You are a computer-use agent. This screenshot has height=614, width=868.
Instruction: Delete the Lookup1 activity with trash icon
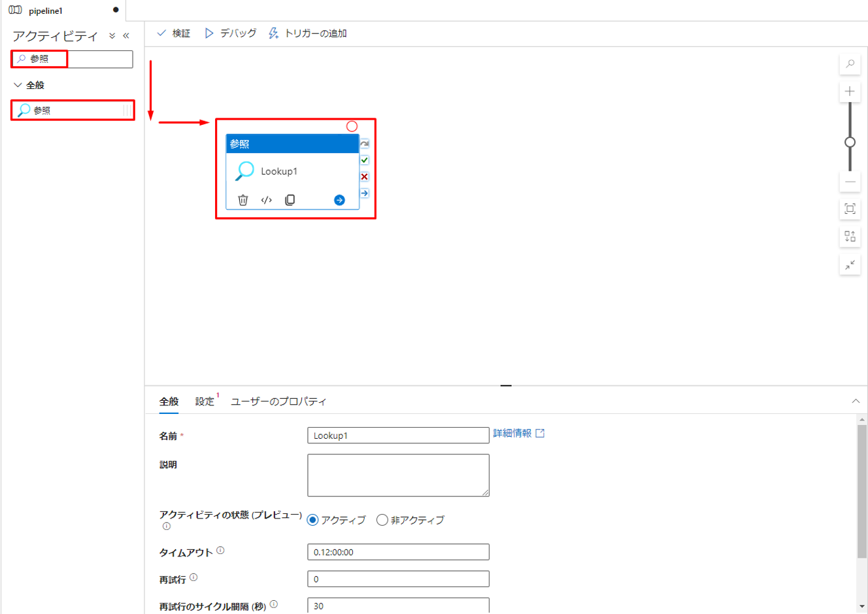243,200
